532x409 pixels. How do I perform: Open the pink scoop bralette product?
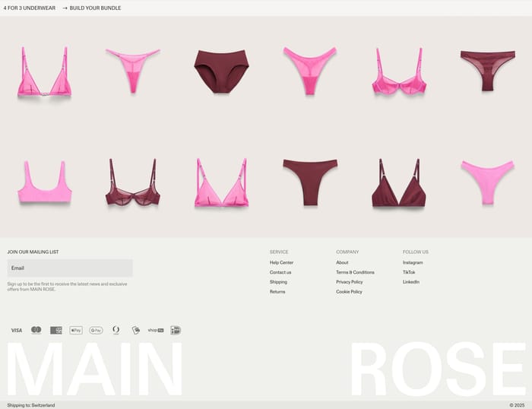pos(44,182)
